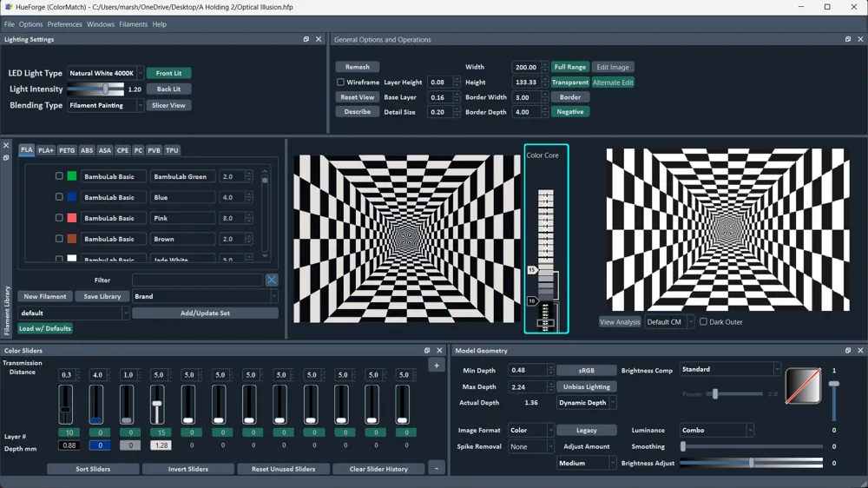The height and width of the screenshot is (488, 868).
Task: Check the Blue filament checkbox
Action: [x=59, y=196]
